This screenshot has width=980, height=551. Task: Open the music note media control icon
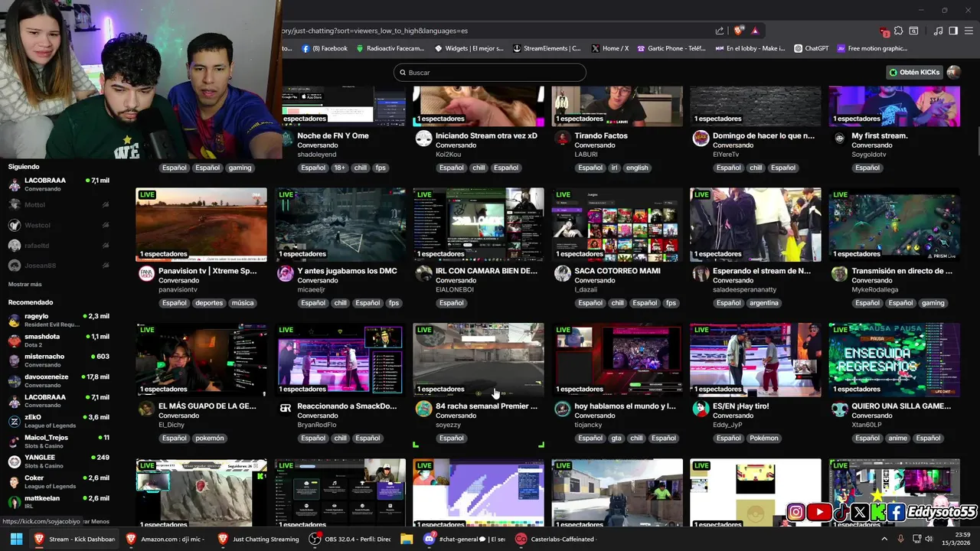tap(938, 31)
